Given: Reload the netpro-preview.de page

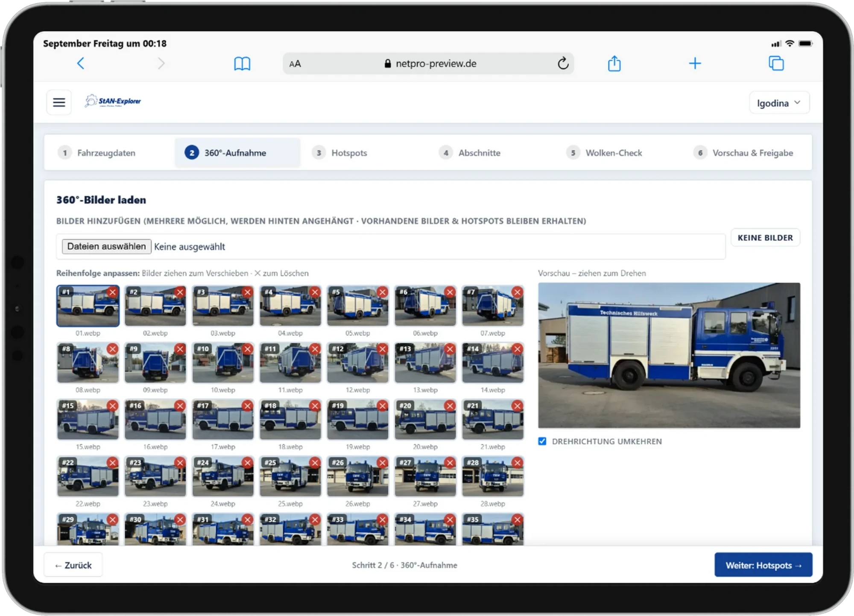Looking at the screenshot, I should pos(563,64).
